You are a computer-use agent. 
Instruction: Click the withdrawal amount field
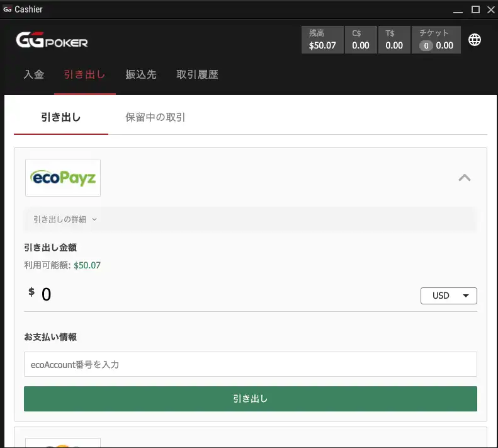click(220, 294)
